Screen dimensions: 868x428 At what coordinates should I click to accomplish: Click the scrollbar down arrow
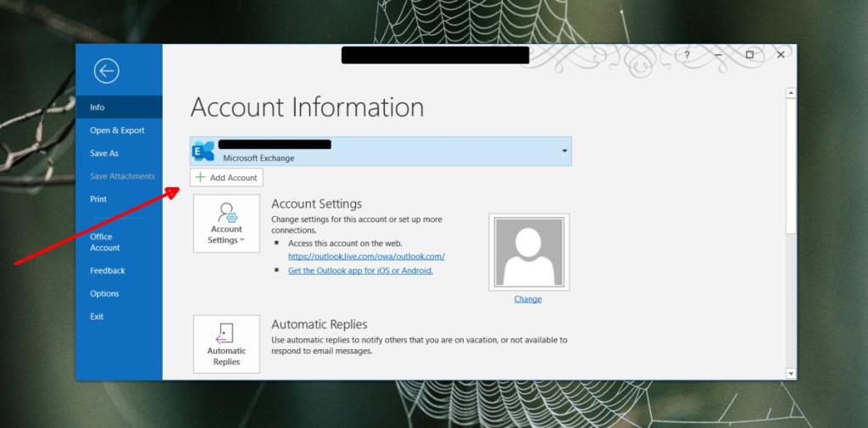click(791, 374)
